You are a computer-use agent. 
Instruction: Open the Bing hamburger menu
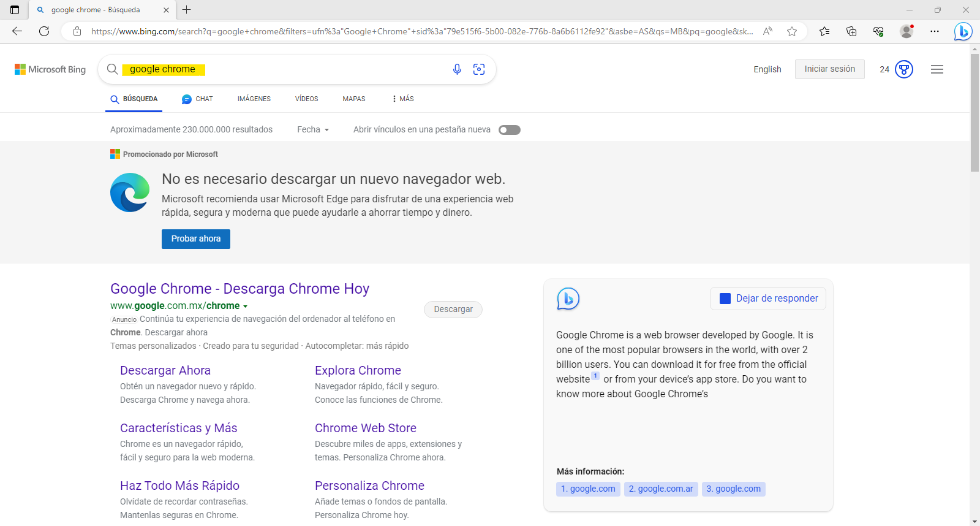(937, 69)
